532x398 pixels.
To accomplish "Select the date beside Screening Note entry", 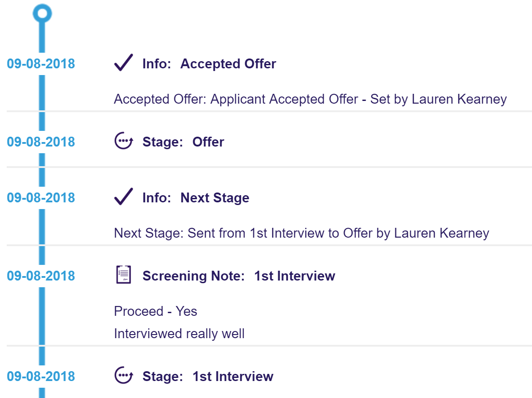I will (41, 276).
